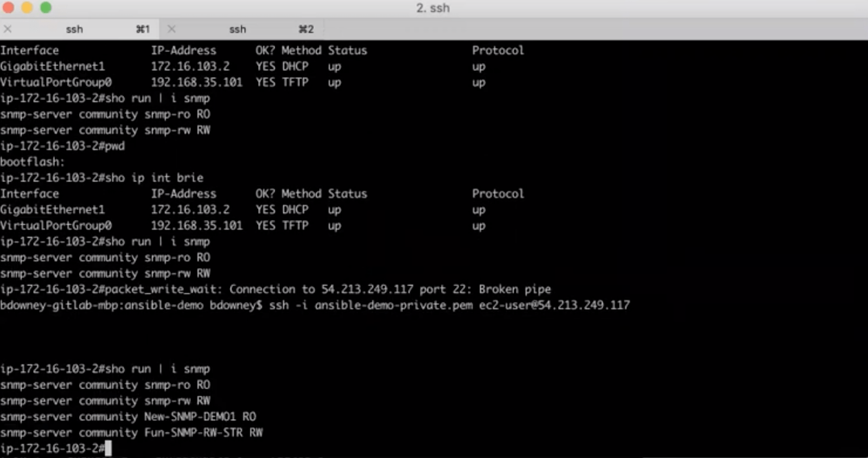Close the second ssh tab marked ⌘2
The height and width of the screenshot is (458, 868).
click(171, 29)
